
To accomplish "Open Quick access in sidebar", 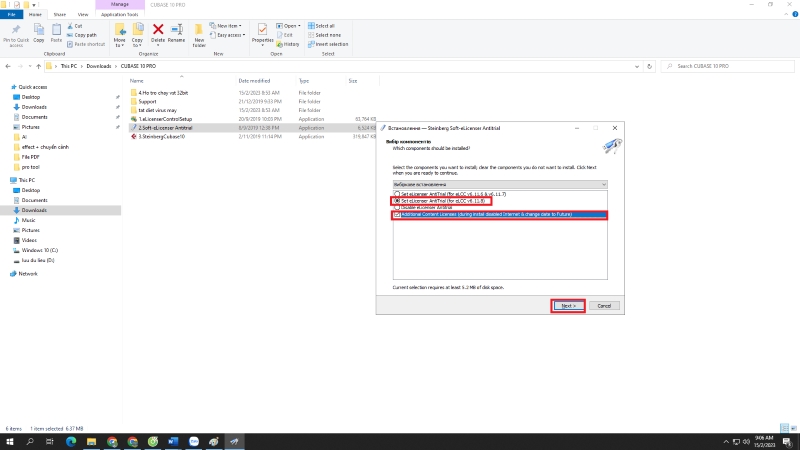I will tap(32, 87).
